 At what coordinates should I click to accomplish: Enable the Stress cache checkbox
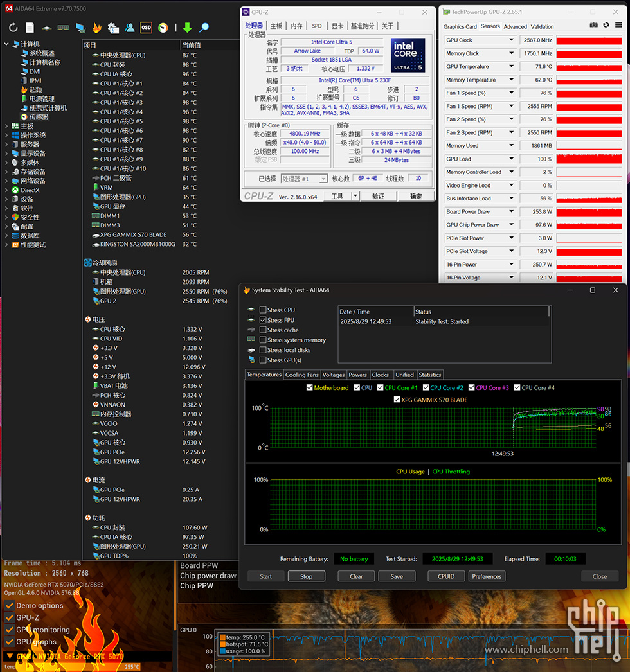264,330
